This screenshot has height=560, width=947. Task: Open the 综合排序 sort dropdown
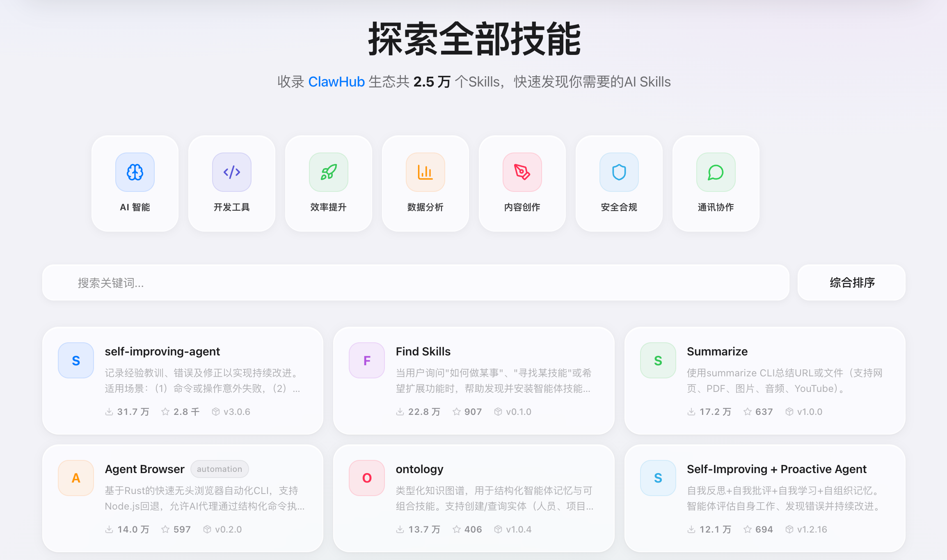tap(851, 282)
